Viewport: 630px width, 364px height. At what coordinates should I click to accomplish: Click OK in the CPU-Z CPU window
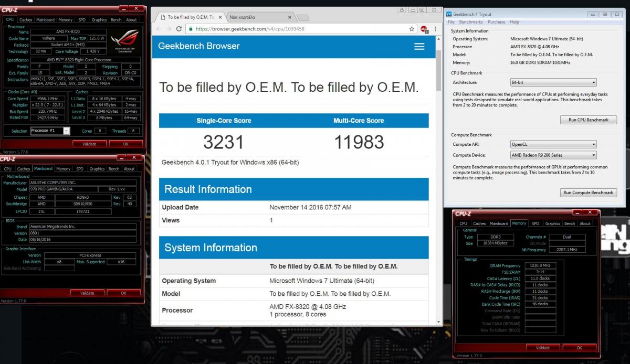click(x=125, y=144)
